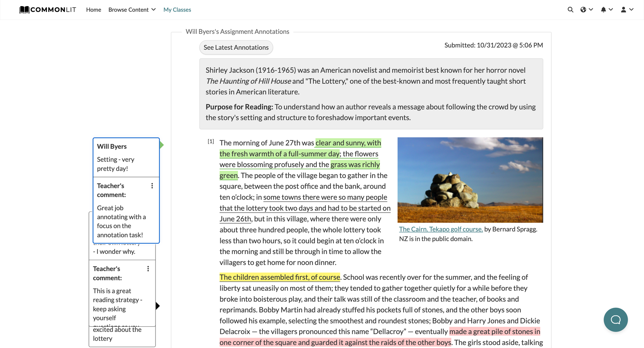Viewport: 644px width, 348px height.
Task: Open The Cairn, Tekapo golf course link
Action: [x=441, y=229]
